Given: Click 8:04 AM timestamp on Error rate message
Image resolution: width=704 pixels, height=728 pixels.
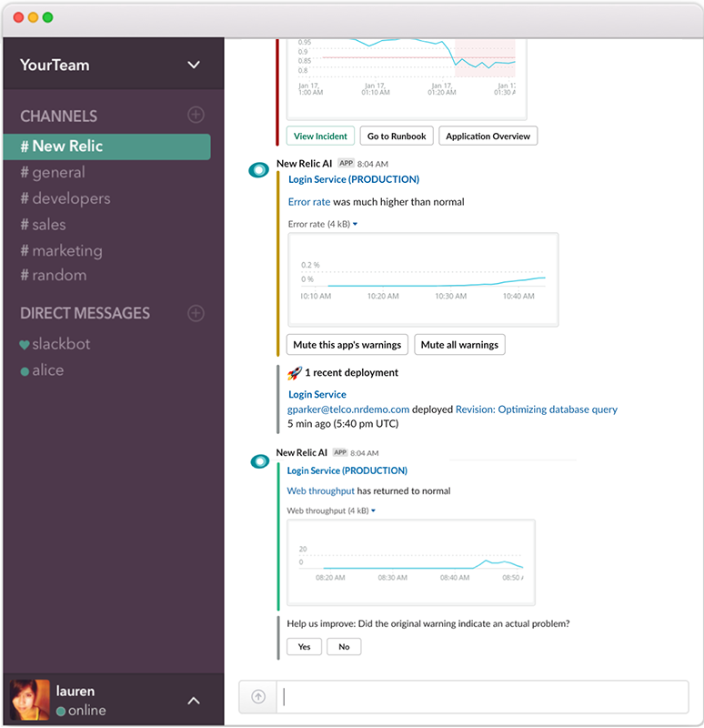Looking at the screenshot, I should point(373,164).
